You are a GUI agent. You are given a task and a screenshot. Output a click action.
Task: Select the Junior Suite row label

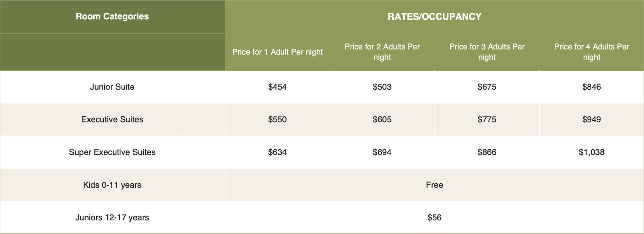click(112, 87)
